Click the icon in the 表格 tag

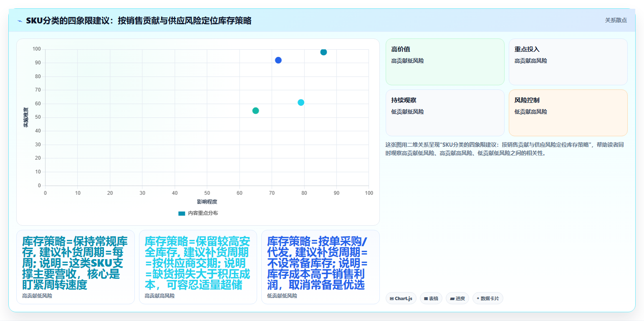pos(426,299)
